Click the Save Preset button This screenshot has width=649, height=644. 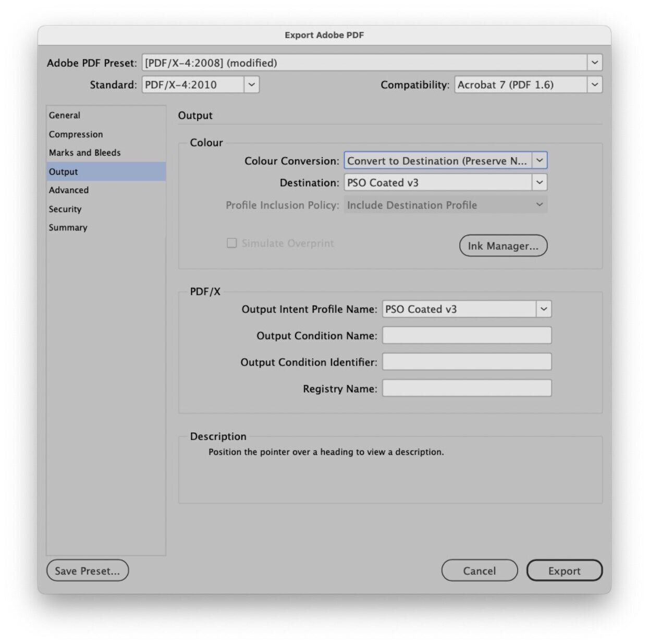88,571
